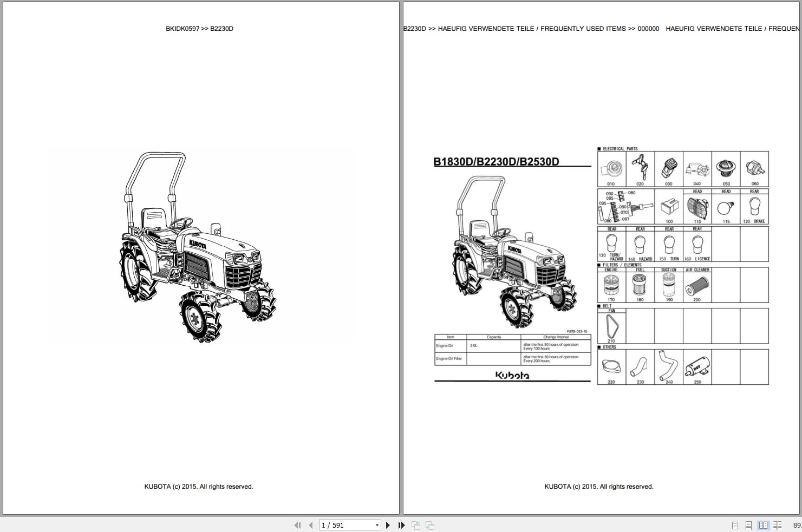Image resolution: width=802 pixels, height=532 pixels.
Task: Switch to single page view
Action: coord(735,525)
